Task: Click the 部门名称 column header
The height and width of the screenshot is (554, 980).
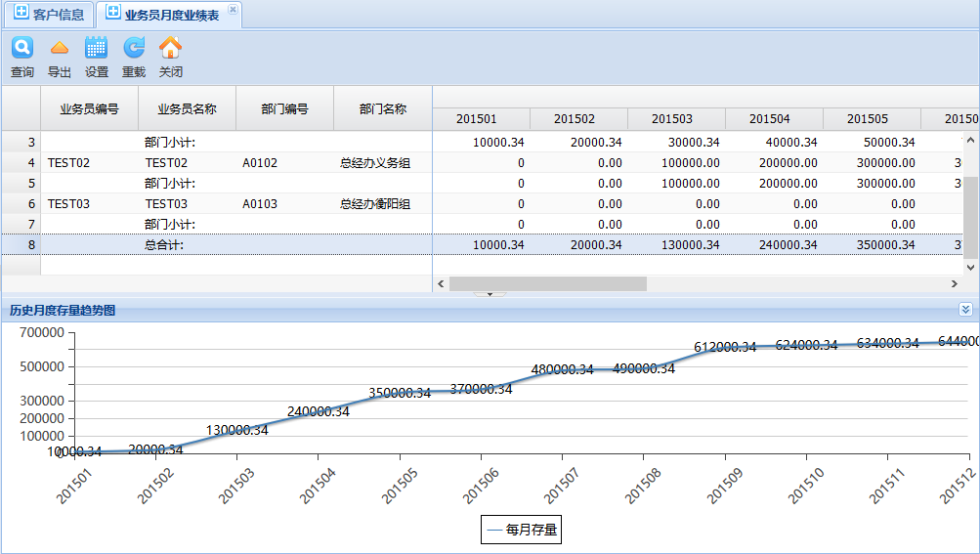Action: coord(382,108)
